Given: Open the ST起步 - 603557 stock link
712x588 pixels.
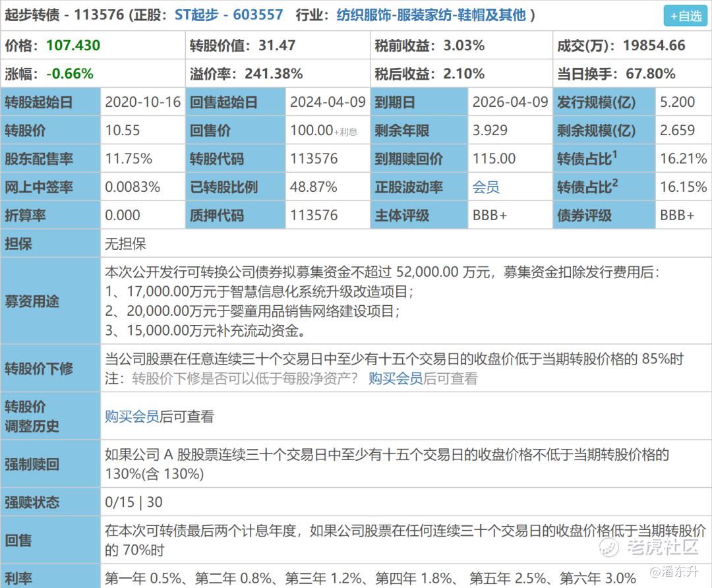Looking at the screenshot, I should (229, 15).
